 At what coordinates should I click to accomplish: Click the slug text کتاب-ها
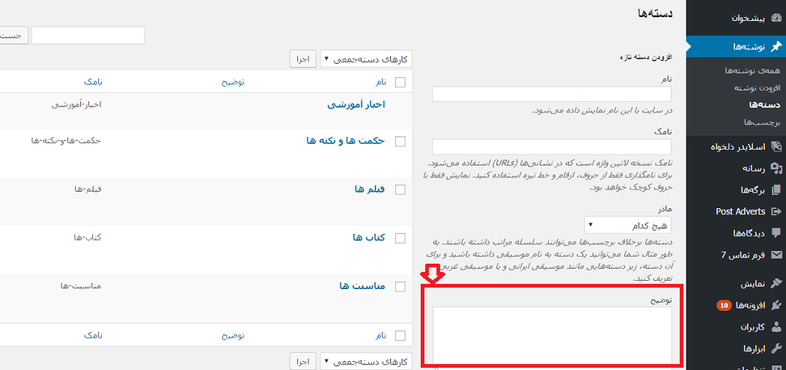coord(88,238)
